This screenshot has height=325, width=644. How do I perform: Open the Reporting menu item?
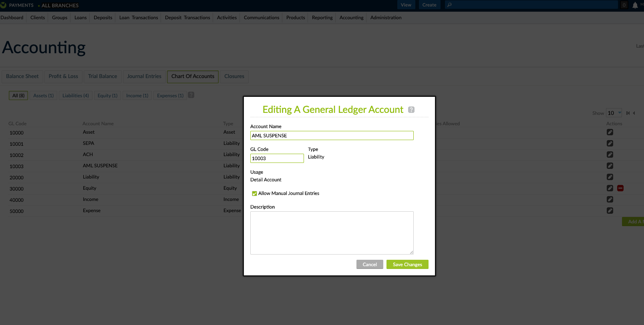tap(322, 18)
